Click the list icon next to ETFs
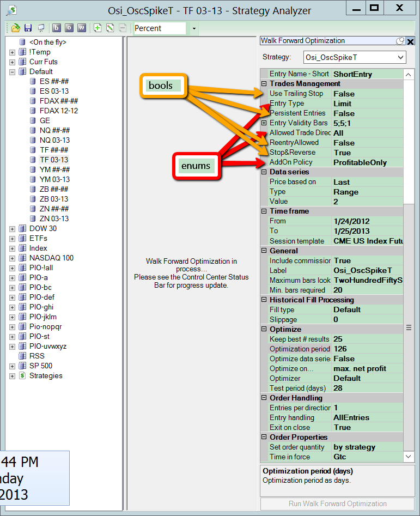Screen dimensions: 420x516 [x=22, y=238]
